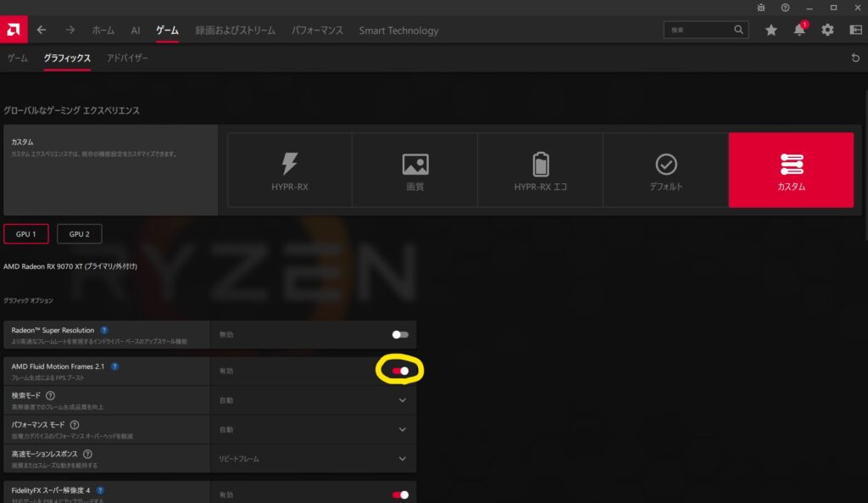Click the 検索 search field
Viewport: 868px width, 503px height.
coord(699,30)
